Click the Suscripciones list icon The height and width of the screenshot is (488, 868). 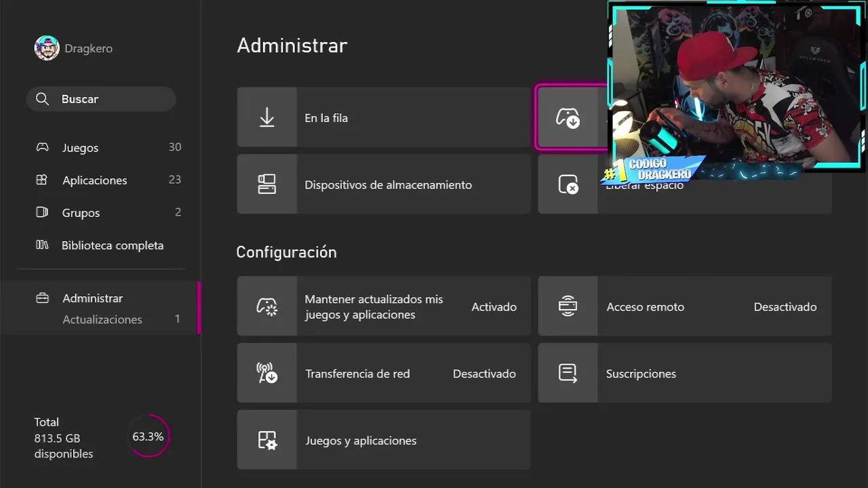568,373
